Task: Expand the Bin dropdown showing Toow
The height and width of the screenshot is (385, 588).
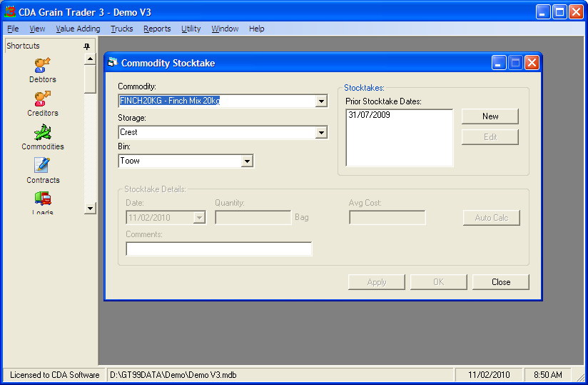Action: [x=247, y=161]
